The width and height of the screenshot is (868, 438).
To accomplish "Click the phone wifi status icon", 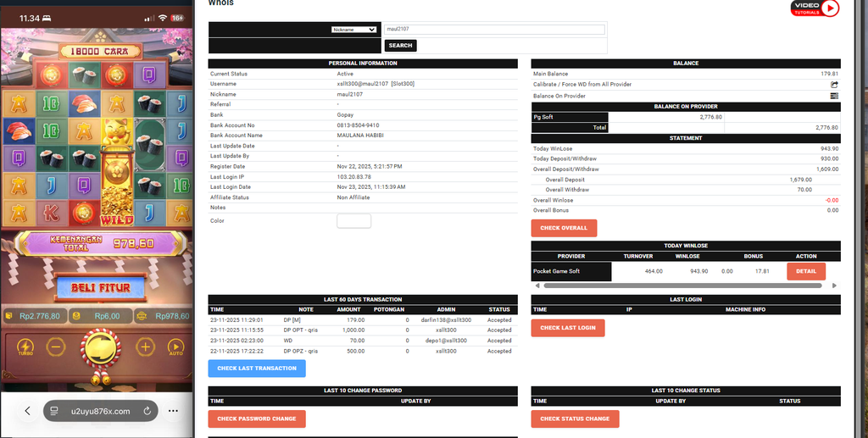I will point(162,19).
